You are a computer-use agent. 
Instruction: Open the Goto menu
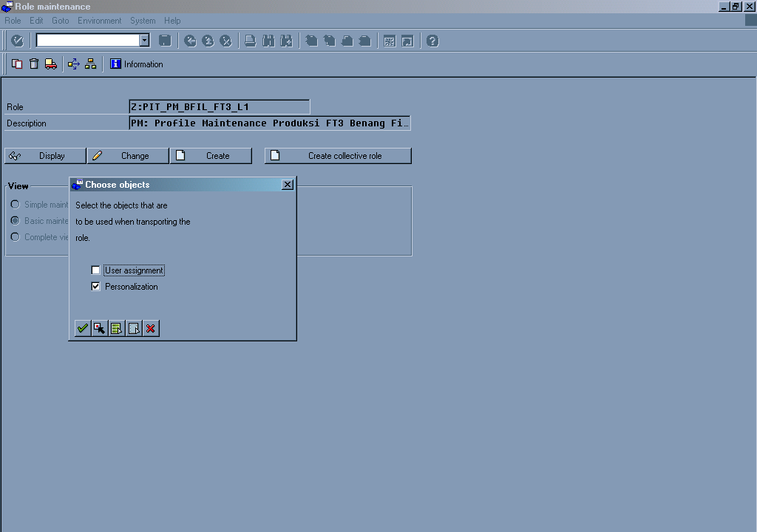(60, 21)
